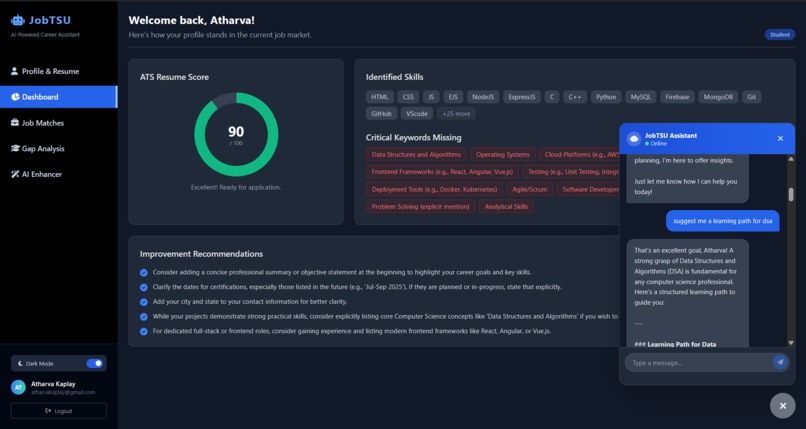806x429 pixels.
Task: Click Agile/Scrum missing keyword tag
Action: click(529, 190)
